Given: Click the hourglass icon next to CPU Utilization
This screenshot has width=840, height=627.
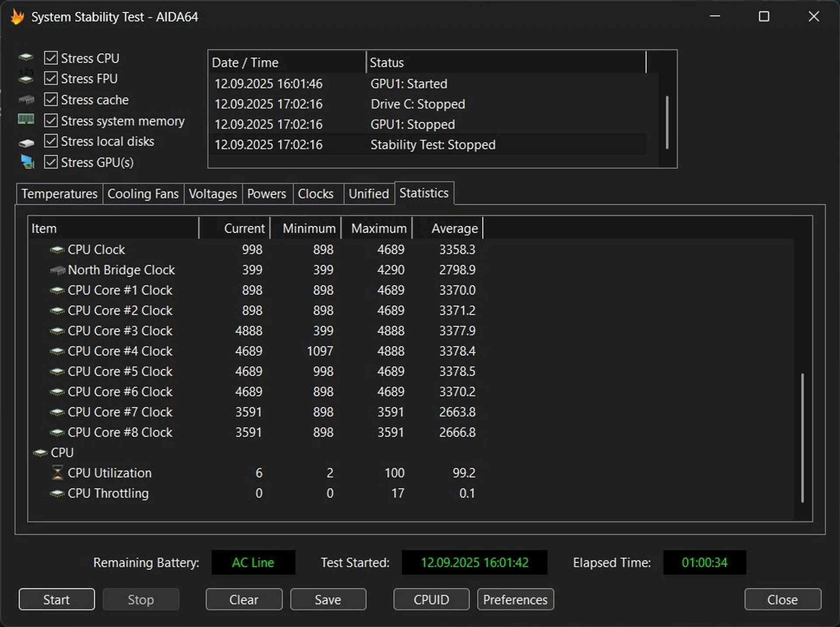Looking at the screenshot, I should point(57,473).
